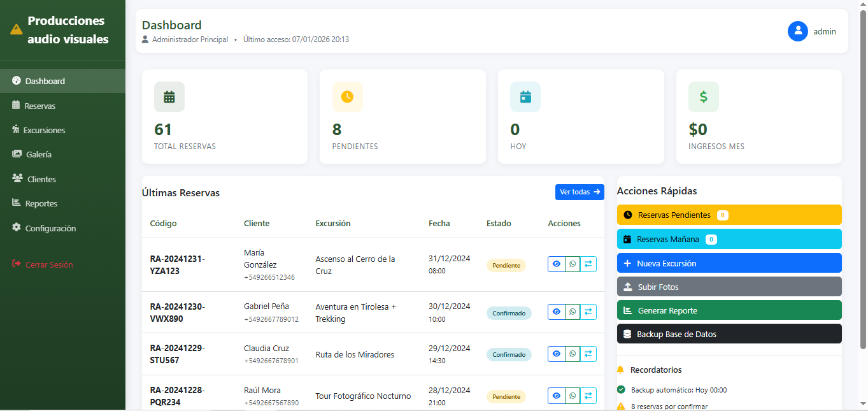Viewport: 868px width, 411px height.
Task: Click the admin user avatar icon
Action: pyautogui.click(x=797, y=31)
